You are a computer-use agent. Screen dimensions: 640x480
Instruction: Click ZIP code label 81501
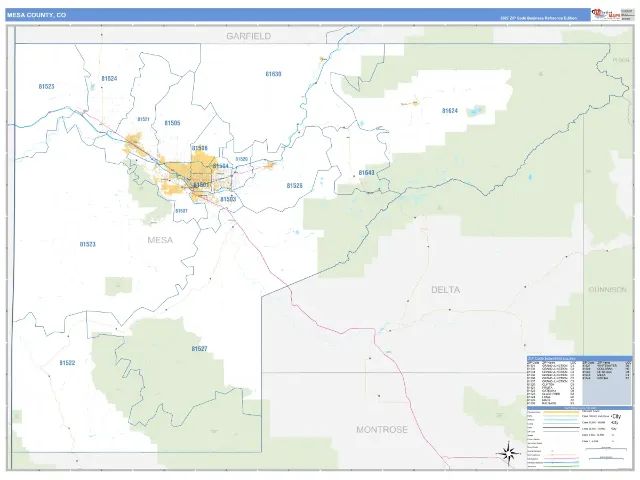coord(201,185)
